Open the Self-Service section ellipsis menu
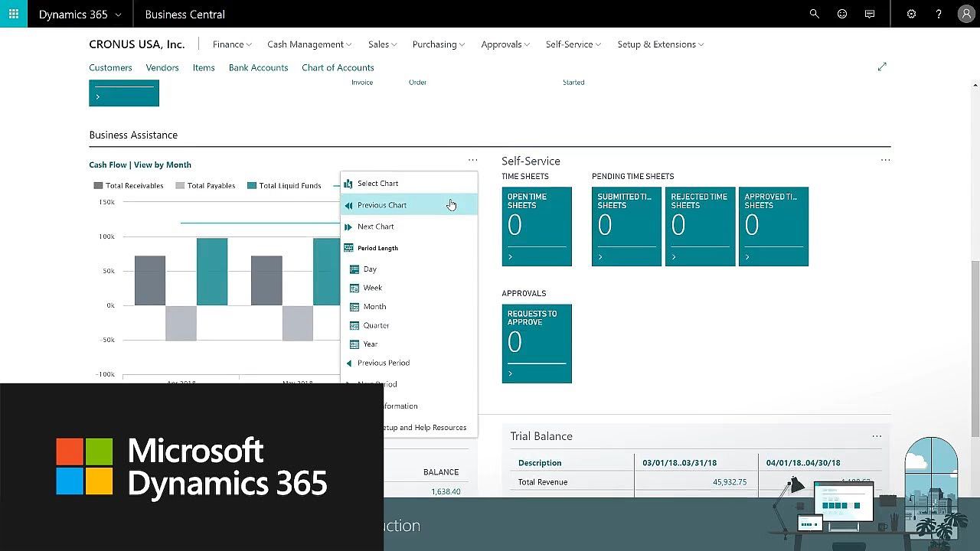This screenshot has height=551, width=980. (885, 160)
